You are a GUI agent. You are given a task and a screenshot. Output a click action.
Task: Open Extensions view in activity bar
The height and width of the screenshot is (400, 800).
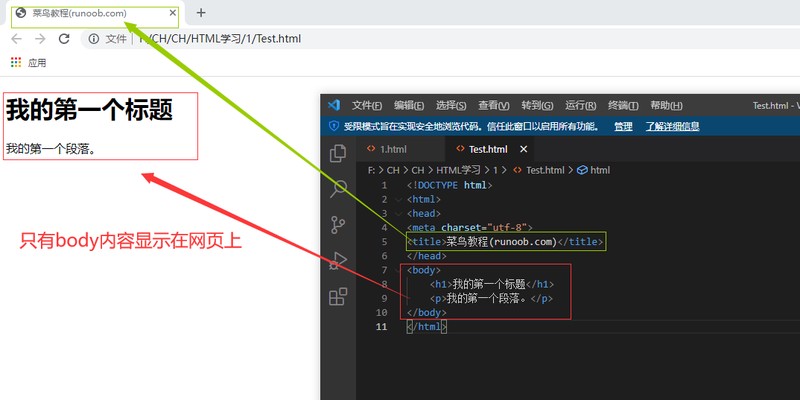[x=338, y=296]
